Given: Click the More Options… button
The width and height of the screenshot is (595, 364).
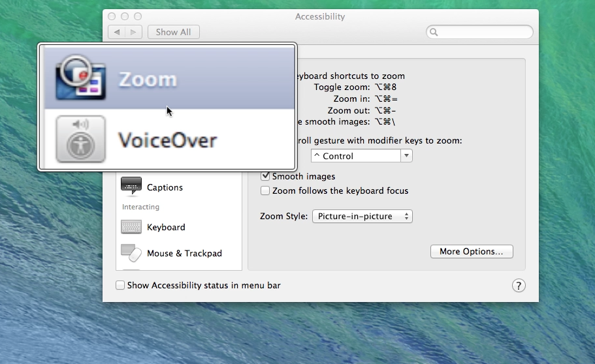Looking at the screenshot, I should coord(472,251).
